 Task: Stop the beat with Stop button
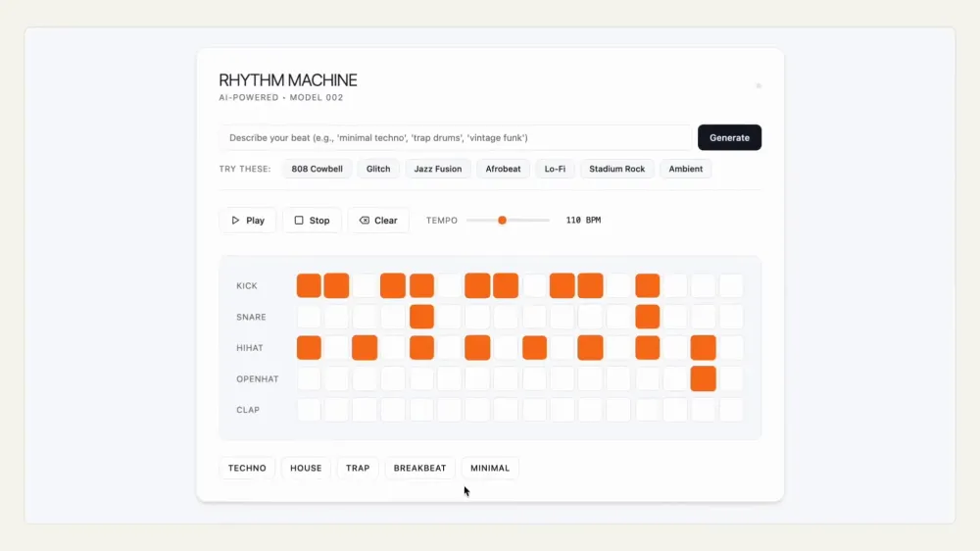[312, 221]
